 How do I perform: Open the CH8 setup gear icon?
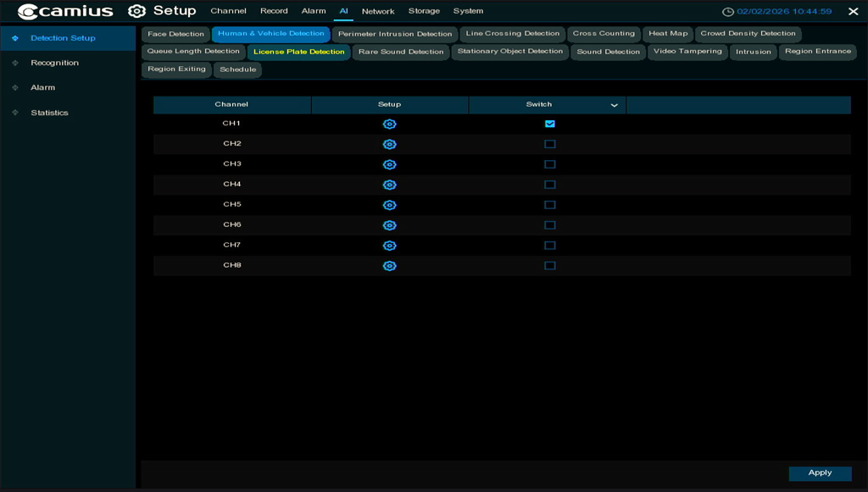point(389,266)
